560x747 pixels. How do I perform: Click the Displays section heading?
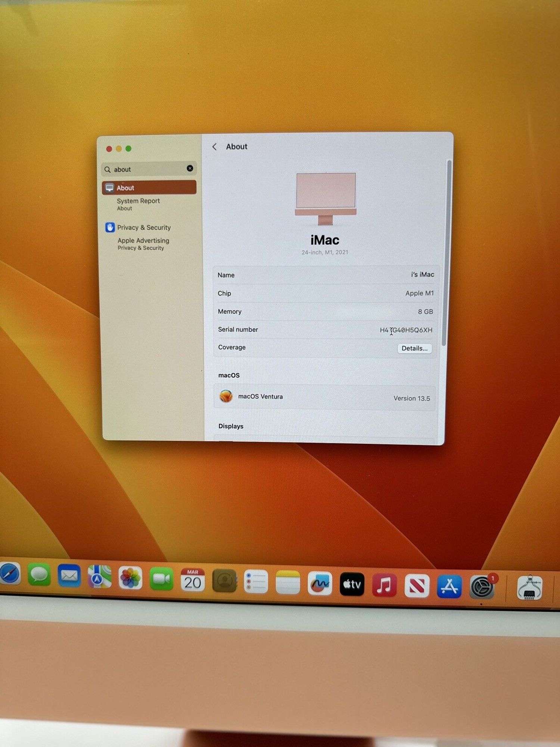[x=231, y=426]
